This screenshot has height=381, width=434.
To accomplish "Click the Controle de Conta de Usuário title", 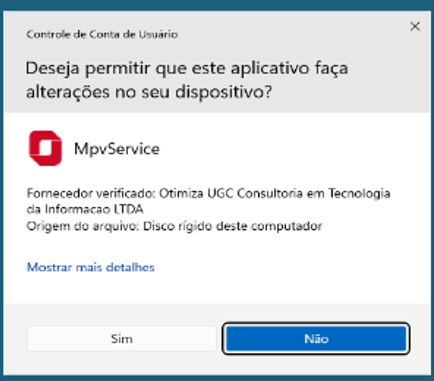I will [x=102, y=34].
